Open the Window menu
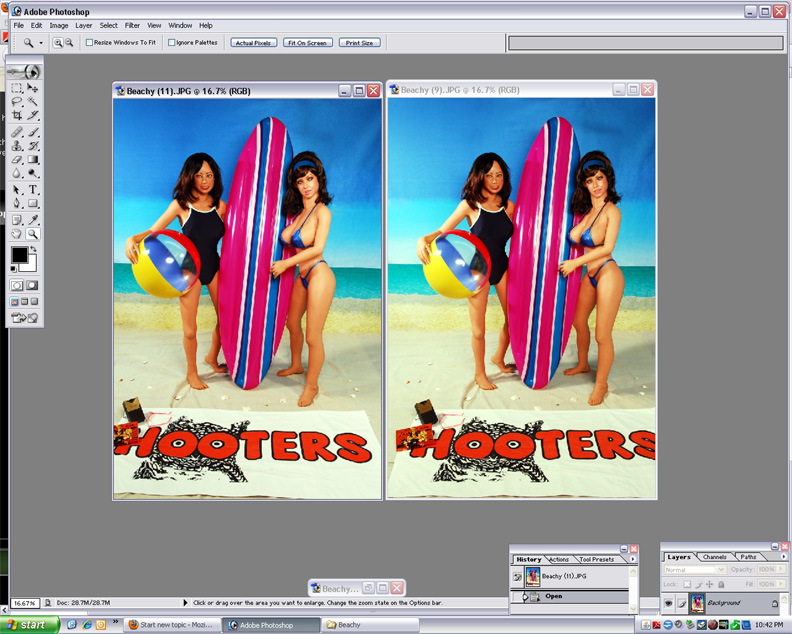The image size is (792, 634). point(180,25)
